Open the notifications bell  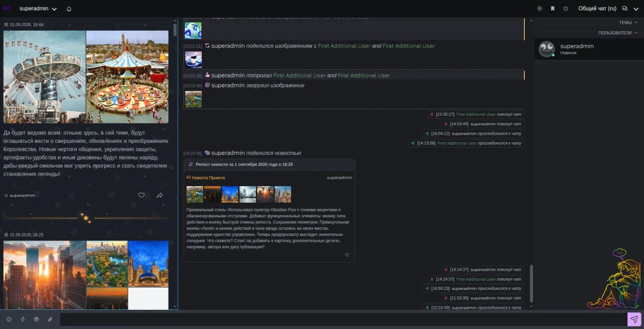coord(69,9)
